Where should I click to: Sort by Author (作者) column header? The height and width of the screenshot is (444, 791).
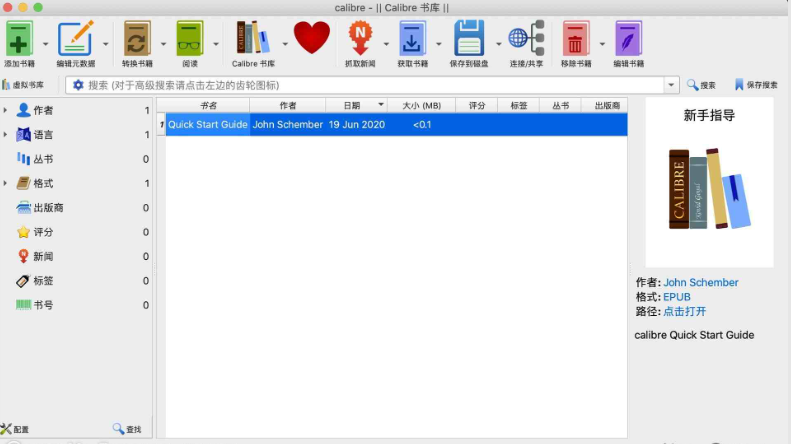288,105
